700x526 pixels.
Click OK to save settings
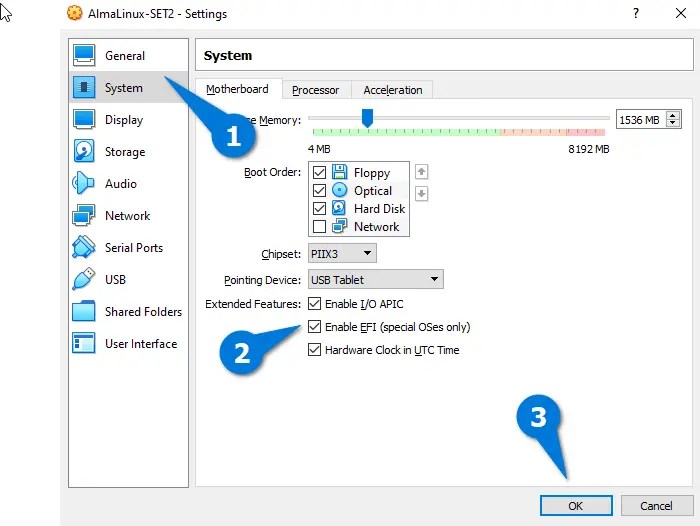pos(576,505)
